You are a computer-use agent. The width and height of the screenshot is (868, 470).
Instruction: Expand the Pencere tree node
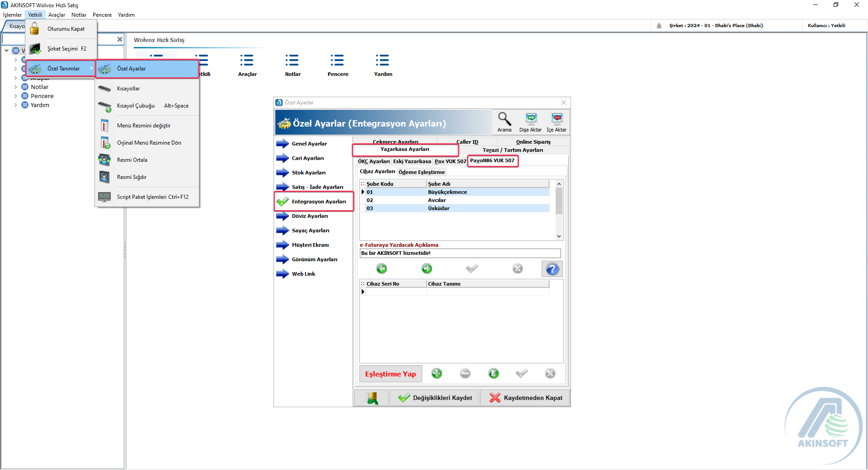15,96
